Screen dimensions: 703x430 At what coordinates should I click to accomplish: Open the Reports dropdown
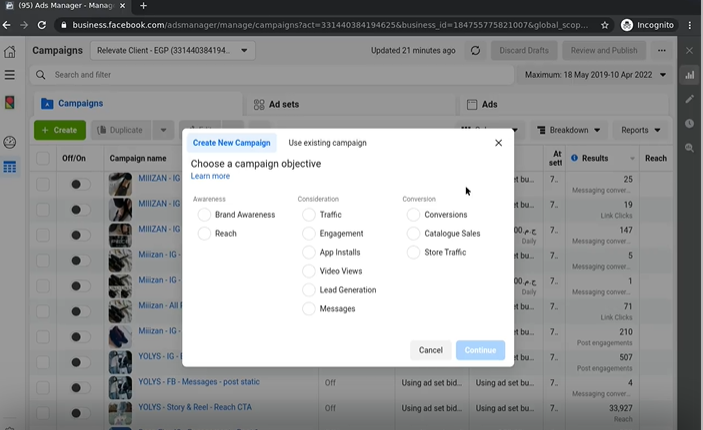(x=640, y=130)
